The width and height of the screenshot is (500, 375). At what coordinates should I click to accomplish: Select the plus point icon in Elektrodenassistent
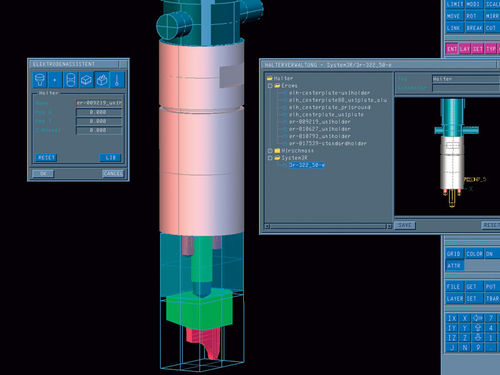(55, 80)
